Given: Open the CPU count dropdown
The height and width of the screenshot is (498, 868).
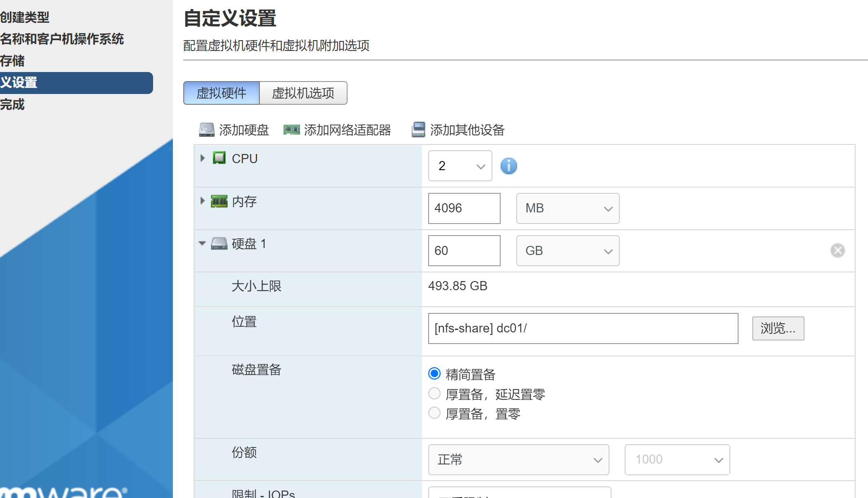Looking at the screenshot, I should [x=460, y=166].
